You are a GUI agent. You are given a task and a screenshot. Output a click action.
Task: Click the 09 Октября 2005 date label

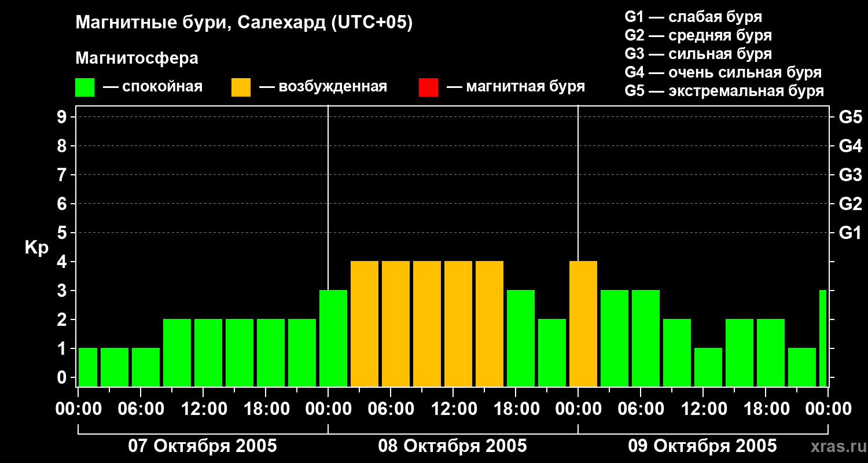pos(703,446)
